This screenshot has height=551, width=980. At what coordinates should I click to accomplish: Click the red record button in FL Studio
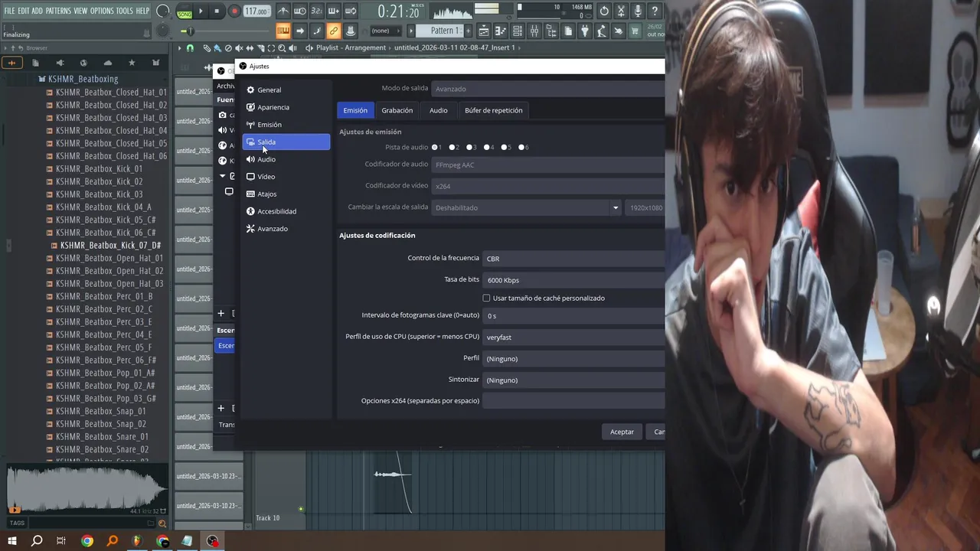(234, 11)
